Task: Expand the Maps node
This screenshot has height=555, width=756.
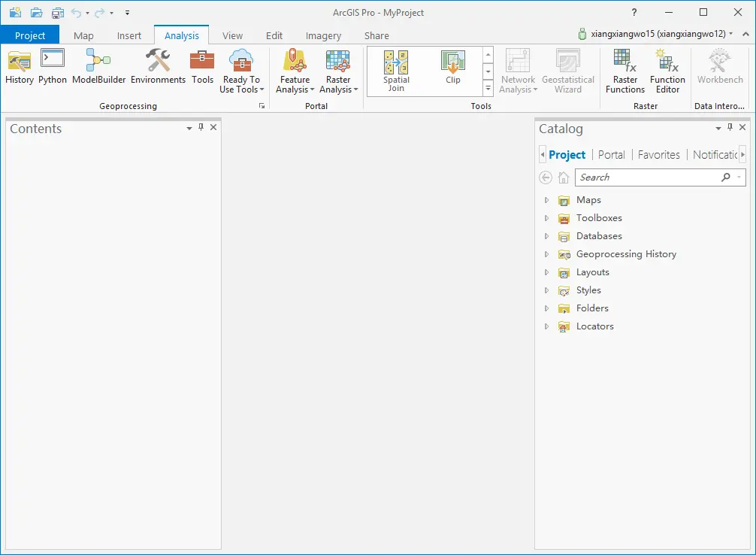Action: tap(546, 200)
